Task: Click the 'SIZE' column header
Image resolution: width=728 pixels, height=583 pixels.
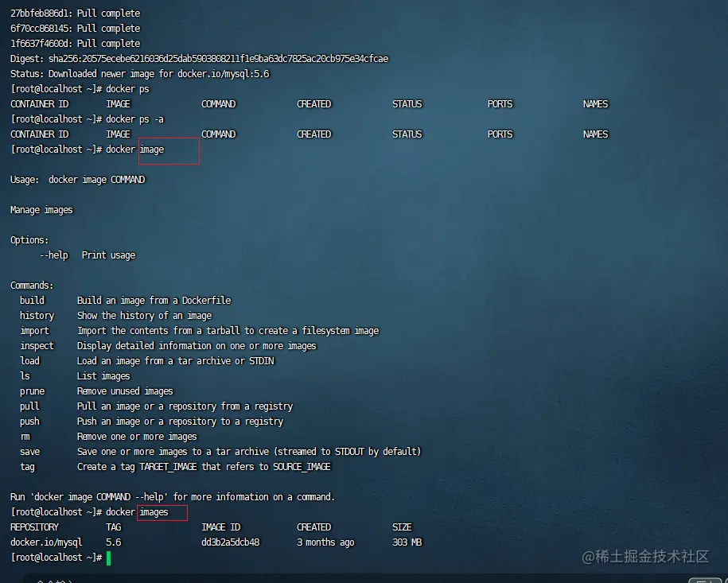Action: point(402,527)
